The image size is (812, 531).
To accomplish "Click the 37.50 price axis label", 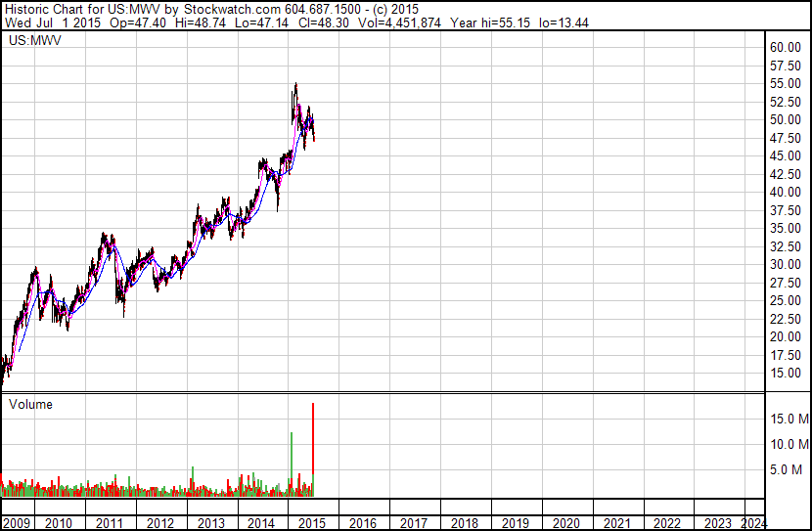I will point(786,210).
